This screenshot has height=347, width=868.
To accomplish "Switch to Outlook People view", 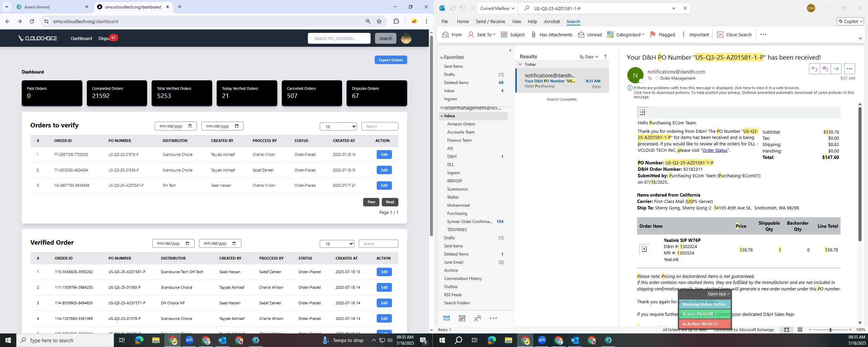I will click(x=477, y=318).
